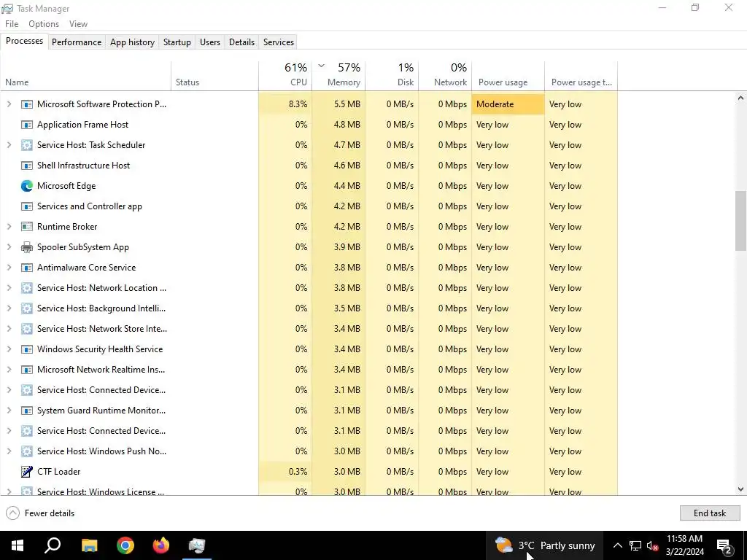Switch to the Details tab

241,42
